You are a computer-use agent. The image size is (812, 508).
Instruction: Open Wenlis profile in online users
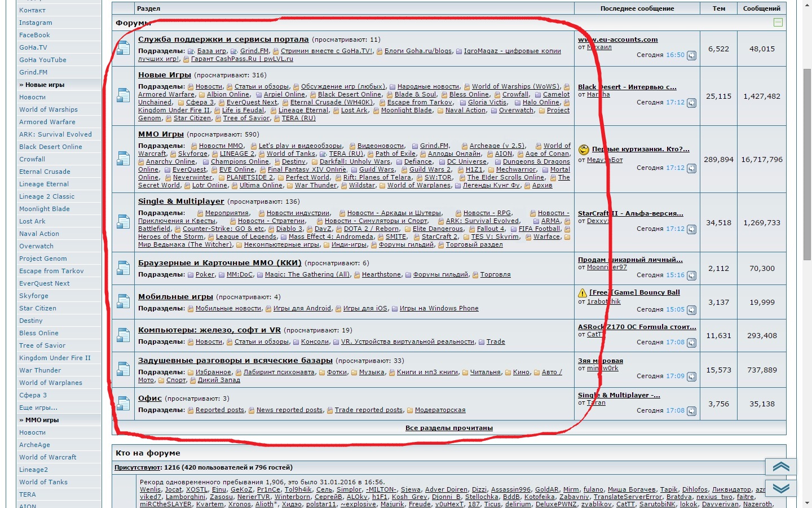coord(150,490)
